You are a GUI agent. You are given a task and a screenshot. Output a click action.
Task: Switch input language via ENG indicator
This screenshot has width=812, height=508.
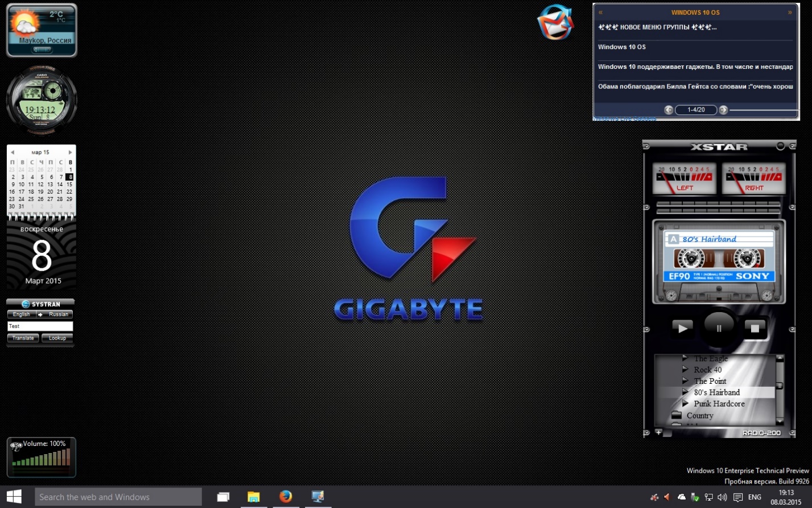coord(755,497)
